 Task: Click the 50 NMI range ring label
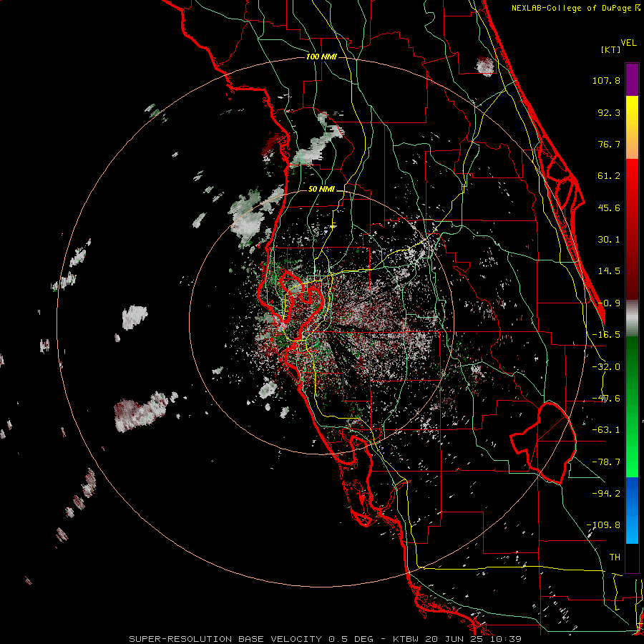click(x=321, y=189)
